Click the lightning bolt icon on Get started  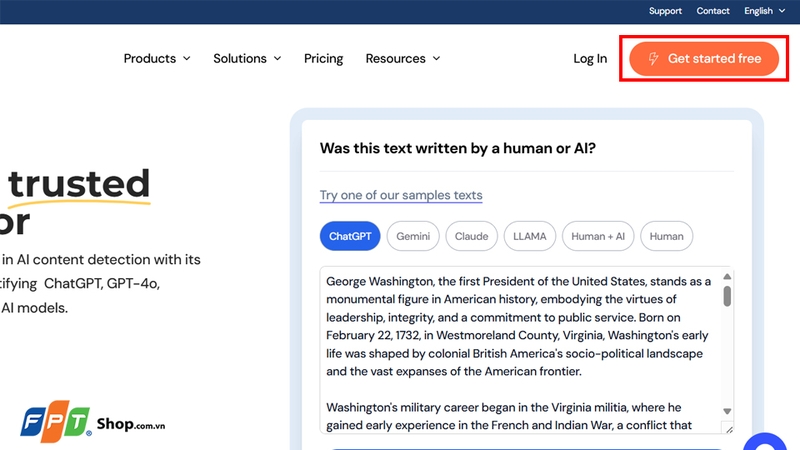pyautogui.click(x=653, y=59)
